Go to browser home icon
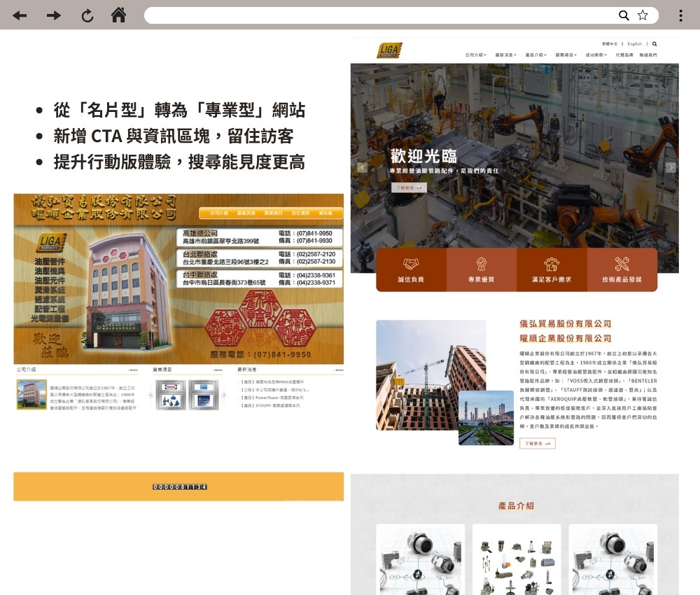The image size is (700, 595). [119, 15]
